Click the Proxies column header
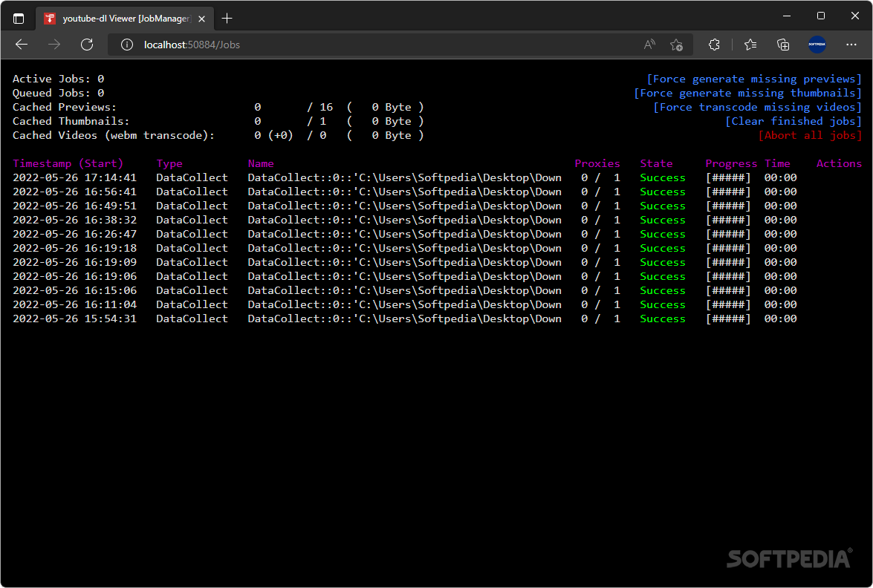The height and width of the screenshot is (588, 873). (597, 163)
